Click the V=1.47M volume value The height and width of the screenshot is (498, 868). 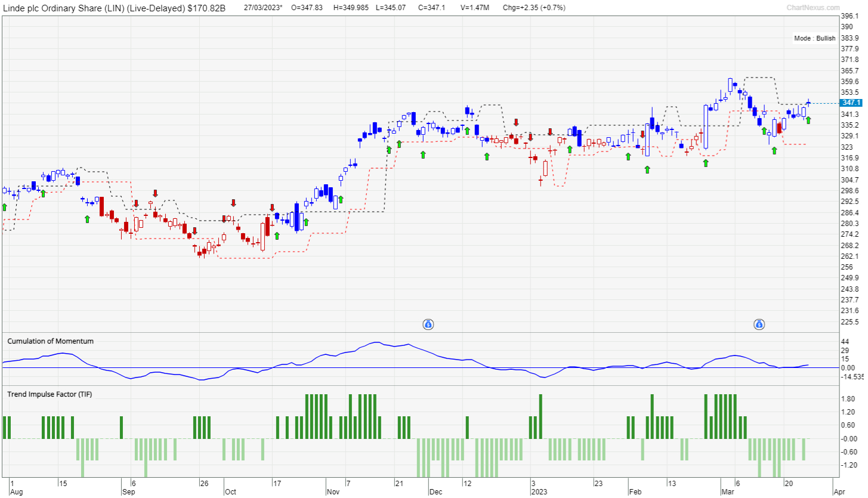pyautogui.click(x=475, y=8)
